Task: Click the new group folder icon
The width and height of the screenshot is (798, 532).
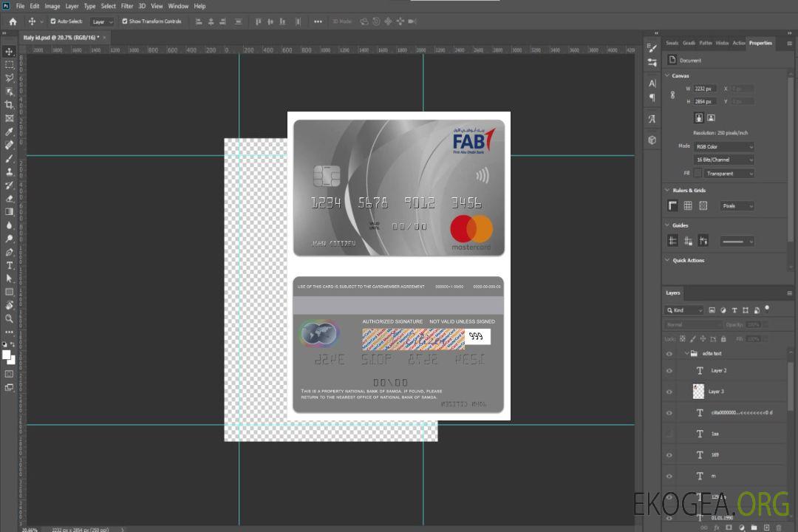Action: (x=754, y=528)
